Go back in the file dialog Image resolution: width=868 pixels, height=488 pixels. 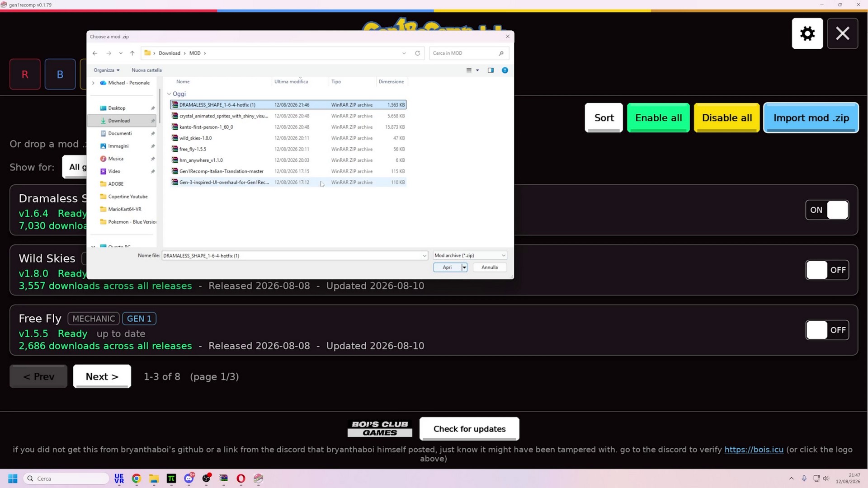tap(95, 53)
